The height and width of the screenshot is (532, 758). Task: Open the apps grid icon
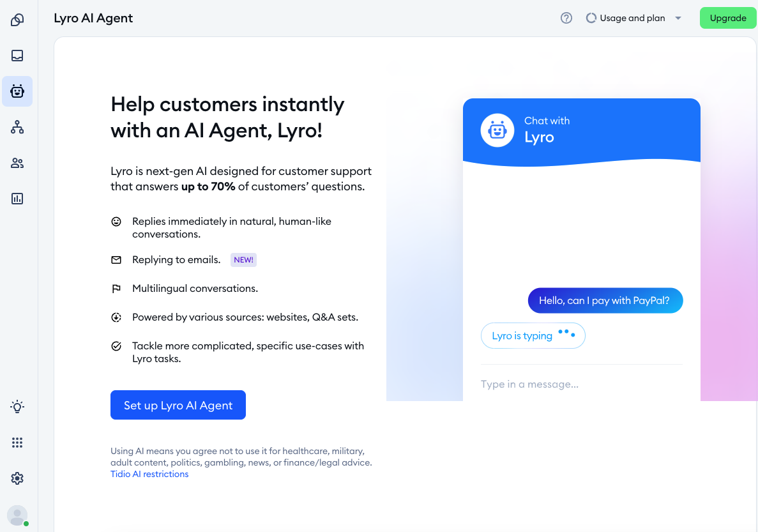[17, 442]
